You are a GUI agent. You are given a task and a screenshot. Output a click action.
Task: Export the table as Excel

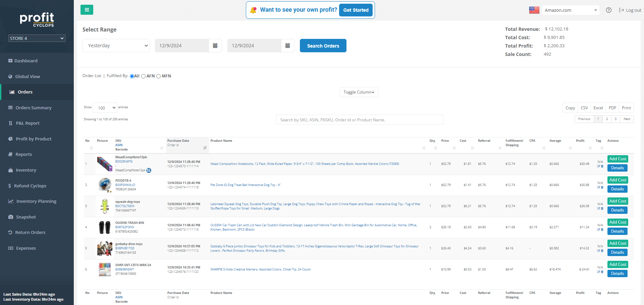598,108
